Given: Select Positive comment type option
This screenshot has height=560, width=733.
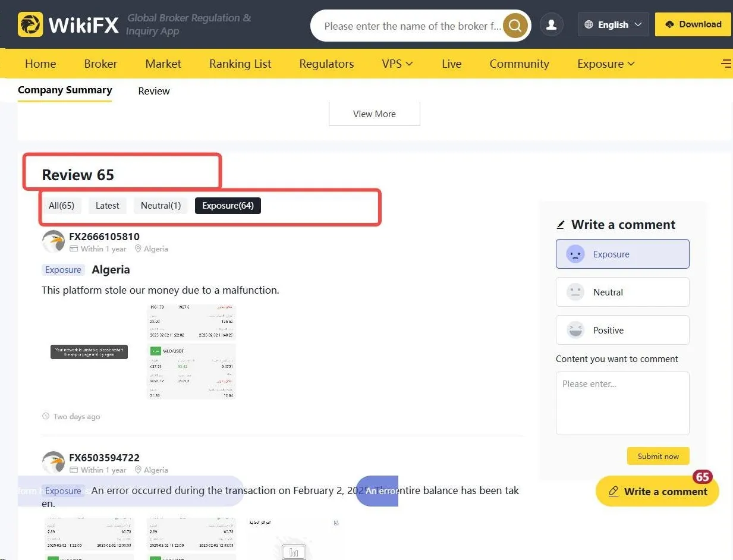Looking at the screenshot, I should tap(622, 330).
